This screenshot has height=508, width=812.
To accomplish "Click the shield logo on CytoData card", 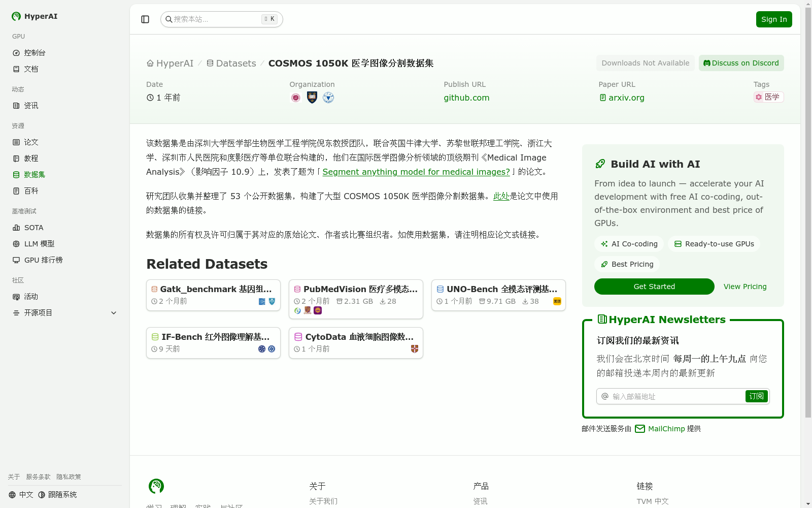I will pyautogui.click(x=415, y=349).
